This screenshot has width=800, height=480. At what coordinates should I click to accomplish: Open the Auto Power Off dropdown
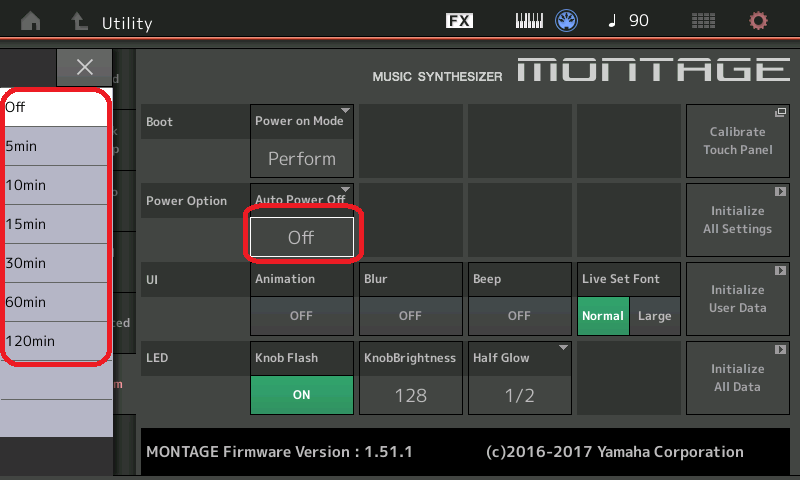coord(301,237)
